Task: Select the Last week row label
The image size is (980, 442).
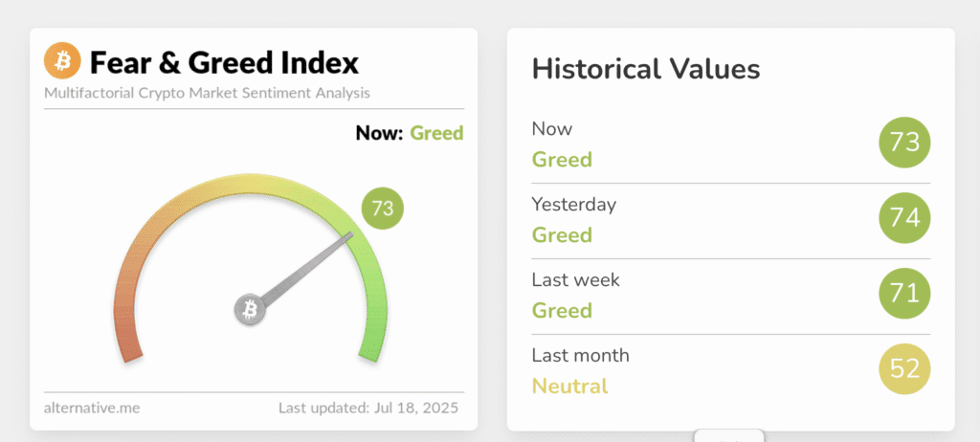Action: (575, 279)
